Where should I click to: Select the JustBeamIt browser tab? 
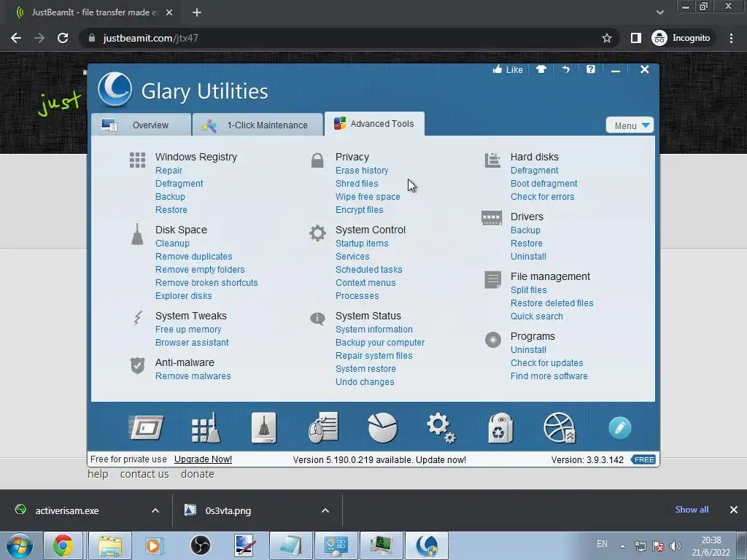click(x=94, y=12)
